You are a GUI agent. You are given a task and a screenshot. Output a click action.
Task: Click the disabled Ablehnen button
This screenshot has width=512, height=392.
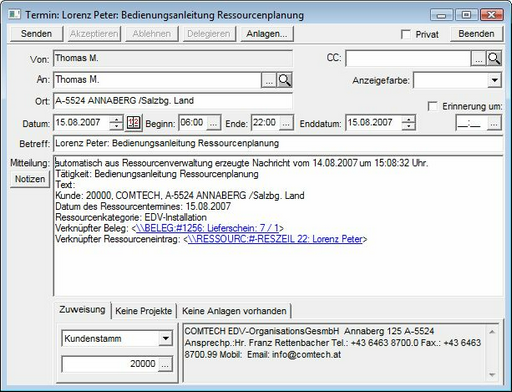pyautogui.click(x=152, y=34)
